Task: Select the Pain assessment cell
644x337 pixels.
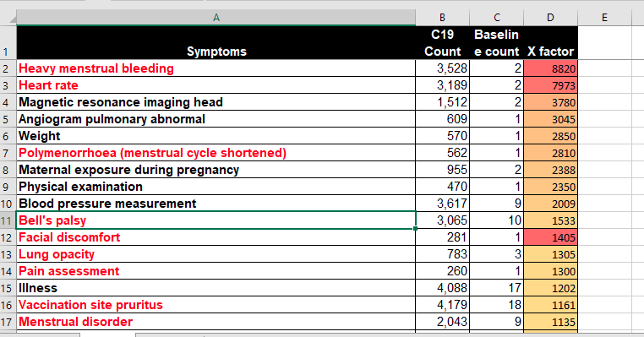Action: point(216,271)
